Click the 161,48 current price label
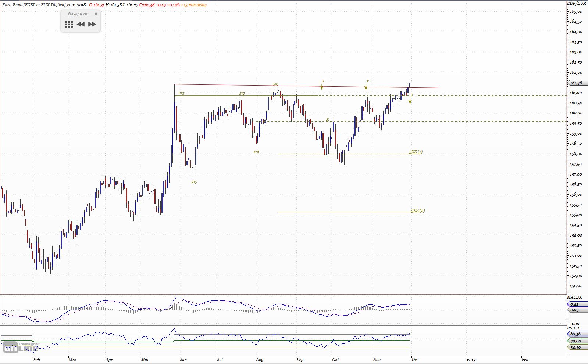 tap(576, 83)
